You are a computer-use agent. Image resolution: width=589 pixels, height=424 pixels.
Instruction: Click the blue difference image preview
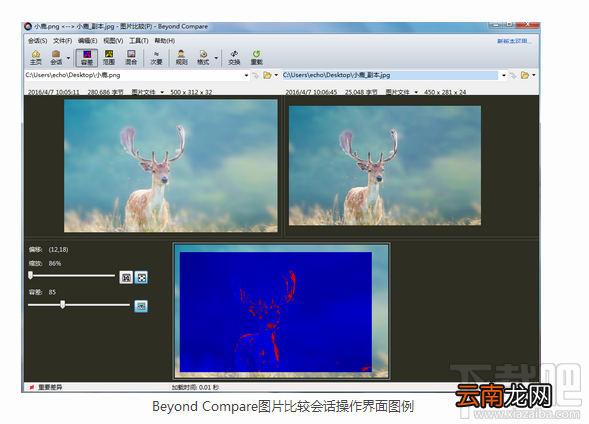(276, 312)
